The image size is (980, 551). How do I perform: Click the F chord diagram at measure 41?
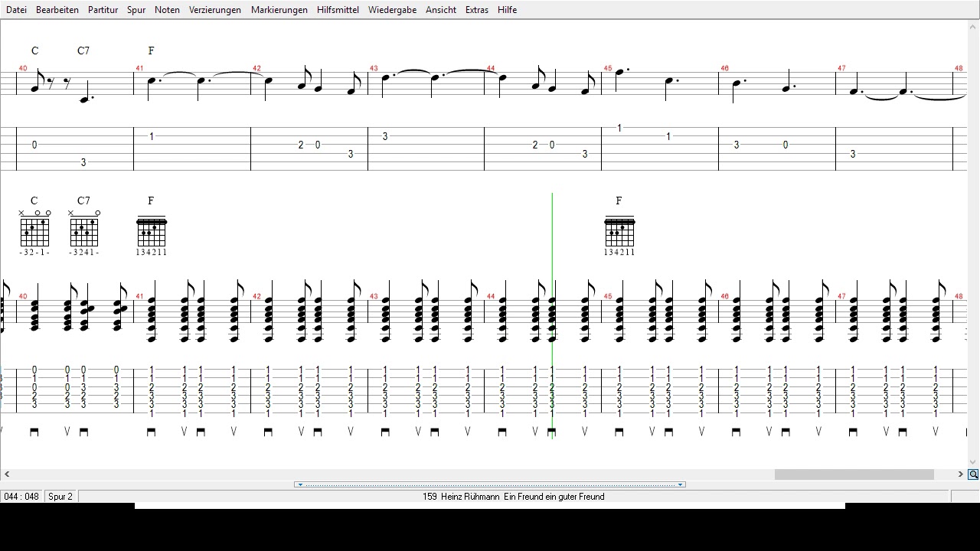coord(151,230)
